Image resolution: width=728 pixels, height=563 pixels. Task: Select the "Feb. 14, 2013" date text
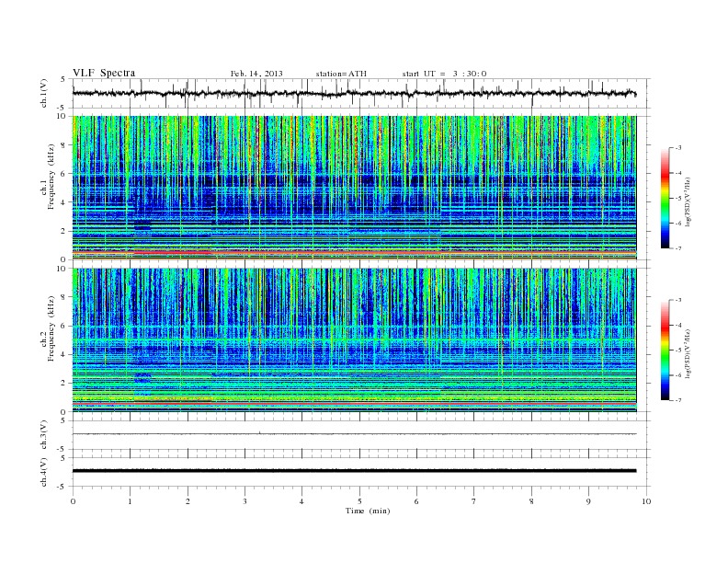[x=256, y=74]
